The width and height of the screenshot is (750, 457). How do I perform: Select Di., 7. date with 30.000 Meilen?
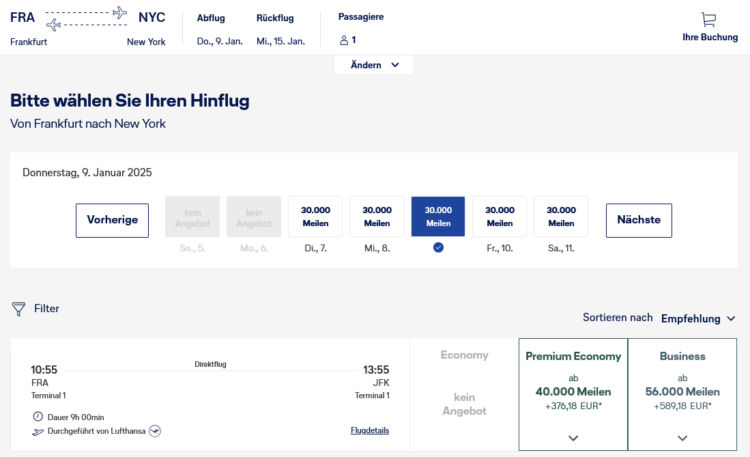(x=315, y=217)
